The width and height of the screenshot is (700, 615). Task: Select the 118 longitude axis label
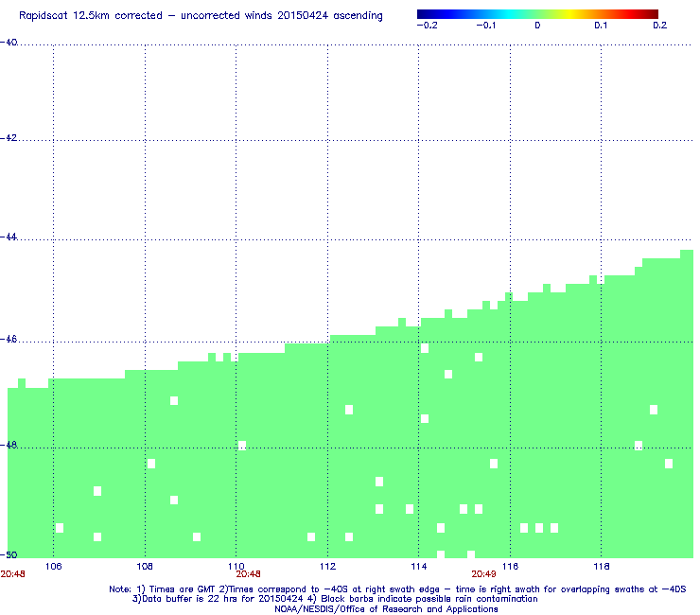602,567
